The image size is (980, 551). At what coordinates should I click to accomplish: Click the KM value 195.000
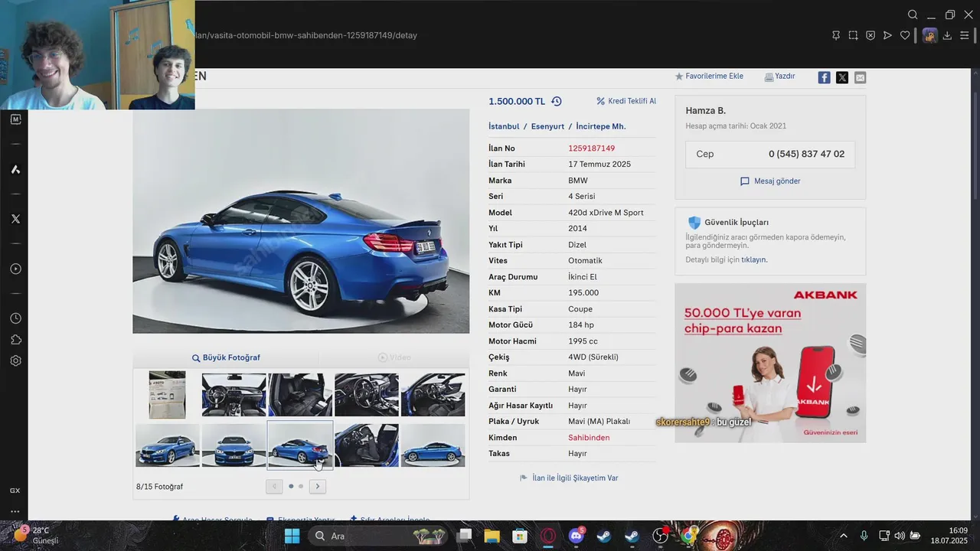coord(583,293)
